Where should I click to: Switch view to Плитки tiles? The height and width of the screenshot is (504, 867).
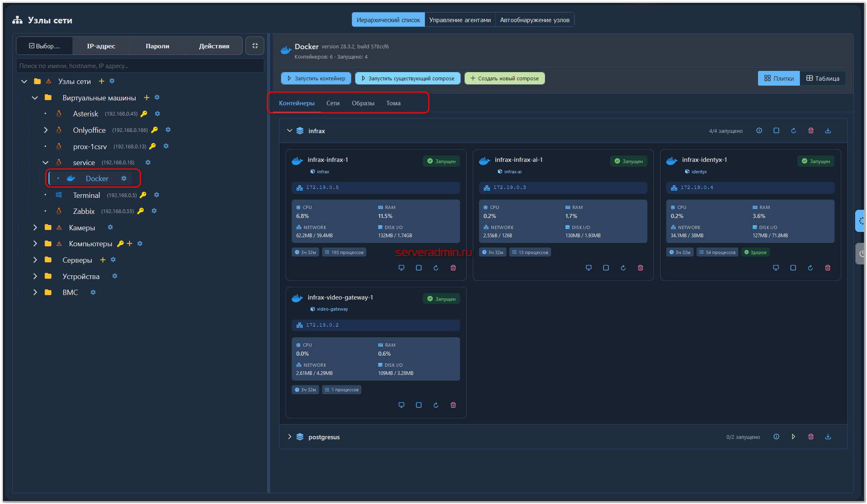[x=778, y=78]
